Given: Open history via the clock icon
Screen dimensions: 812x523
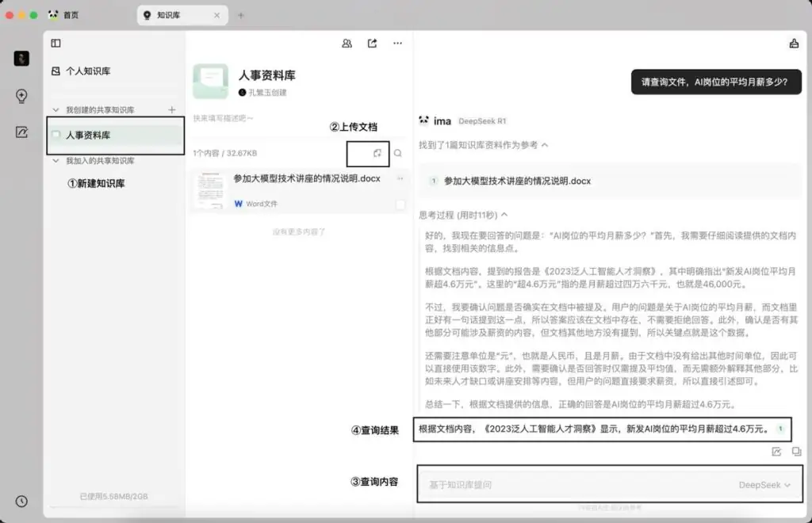Looking at the screenshot, I should click(21, 501).
